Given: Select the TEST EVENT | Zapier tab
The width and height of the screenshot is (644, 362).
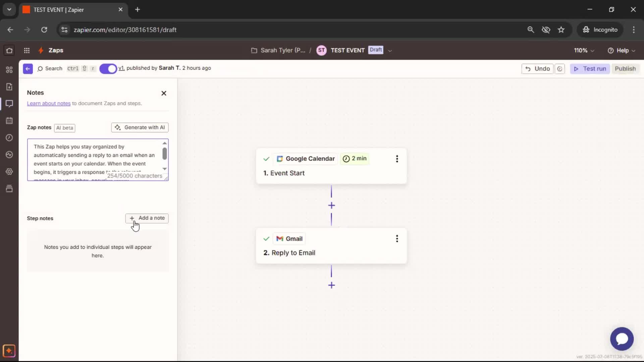Looking at the screenshot, I should 73,10.
